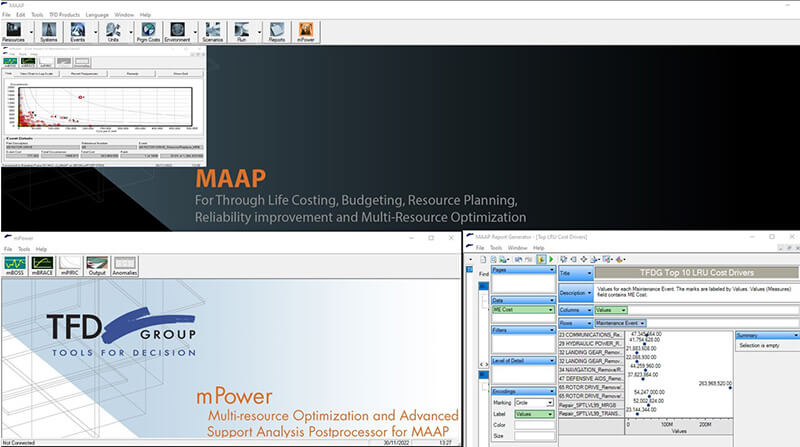Click the mBRACE icon in the small chart window
This screenshot has height=447, width=800.
(x=28, y=62)
